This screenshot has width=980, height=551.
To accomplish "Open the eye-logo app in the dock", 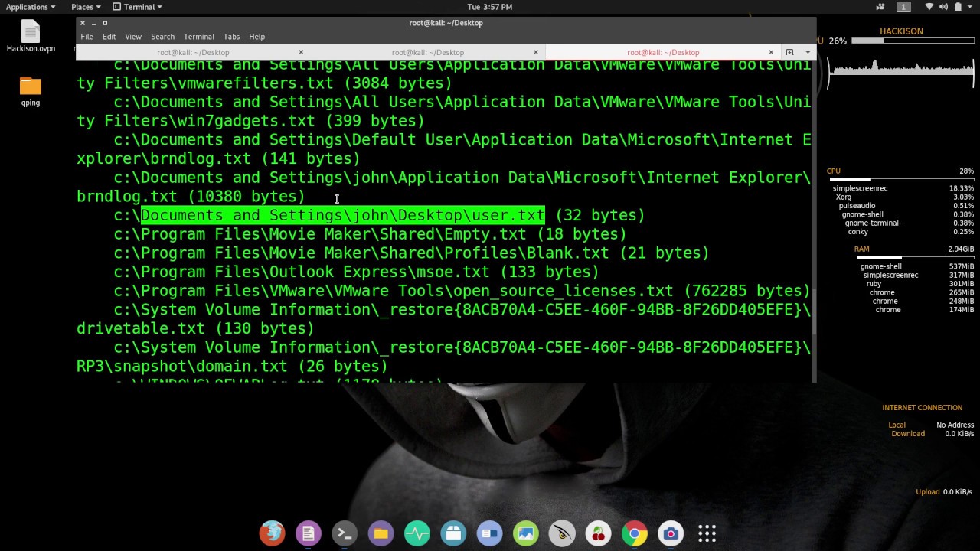I will [562, 533].
